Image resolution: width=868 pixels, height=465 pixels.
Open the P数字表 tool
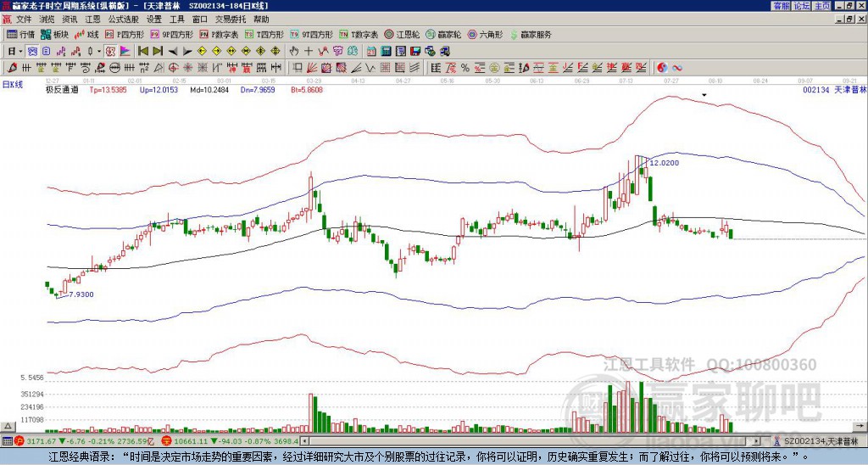coord(220,34)
